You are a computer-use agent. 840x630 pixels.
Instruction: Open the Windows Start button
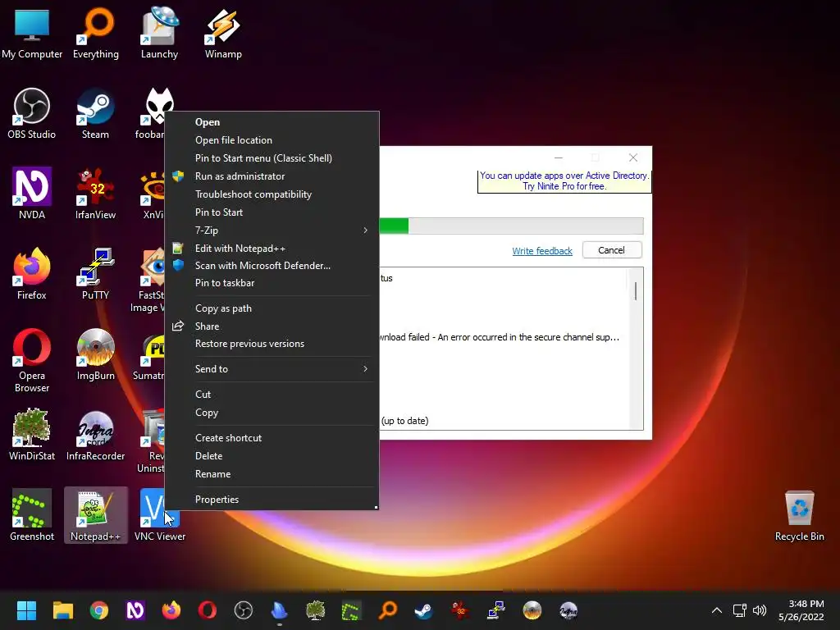[26, 610]
